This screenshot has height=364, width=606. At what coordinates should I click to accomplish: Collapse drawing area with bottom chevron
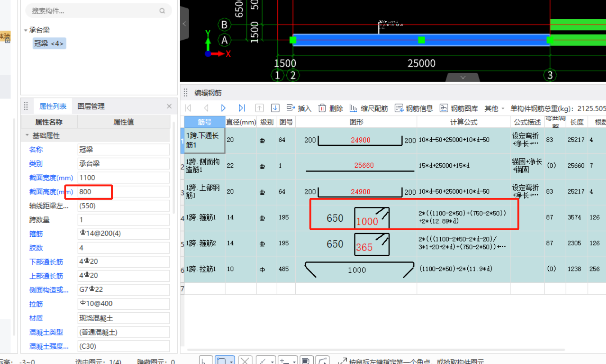tap(463, 77)
